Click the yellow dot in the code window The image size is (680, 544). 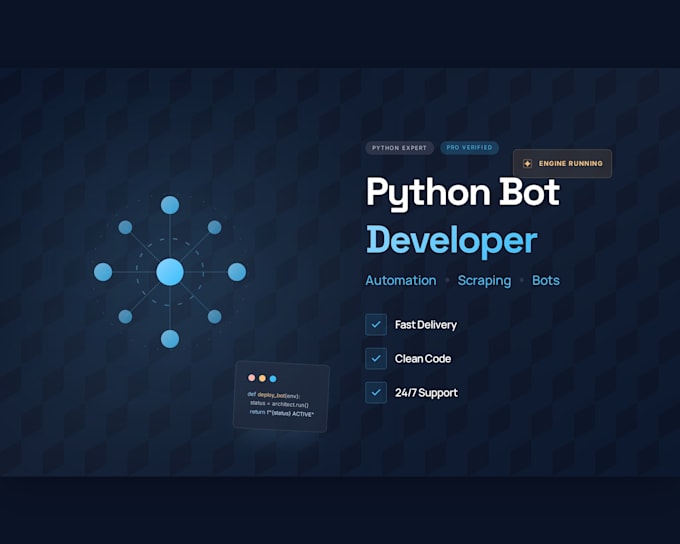[262, 378]
